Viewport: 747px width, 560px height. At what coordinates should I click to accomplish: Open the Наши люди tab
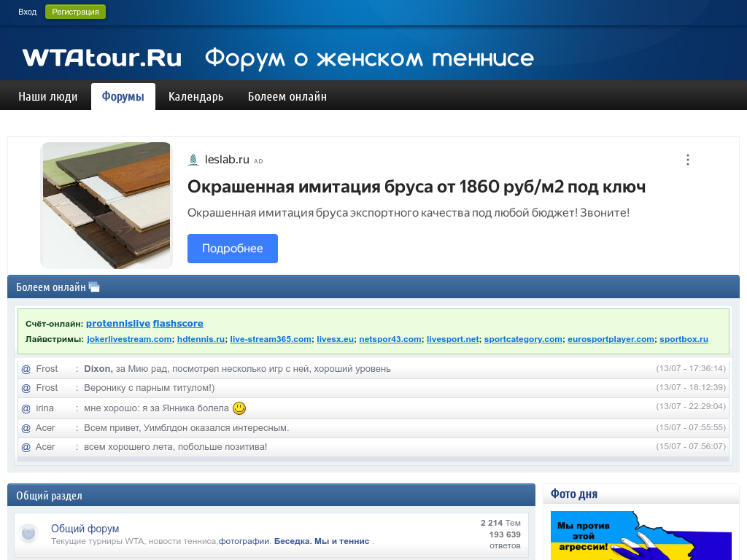coord(48,97)
